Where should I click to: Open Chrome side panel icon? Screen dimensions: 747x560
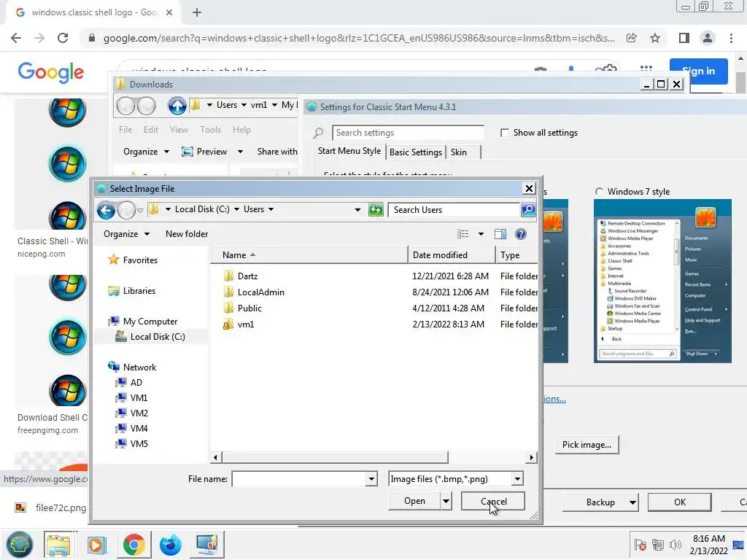click(684, 38)
